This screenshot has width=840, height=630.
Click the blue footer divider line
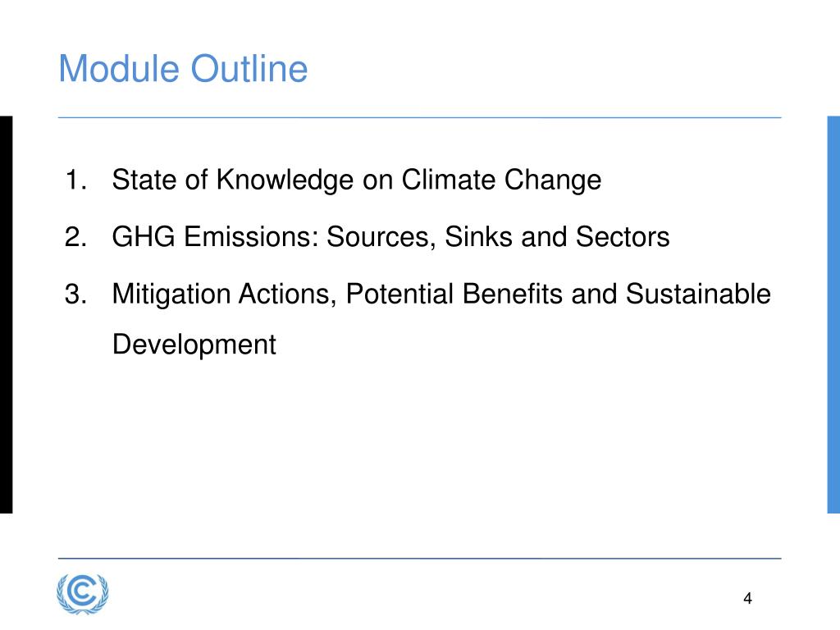pos(419,558)
